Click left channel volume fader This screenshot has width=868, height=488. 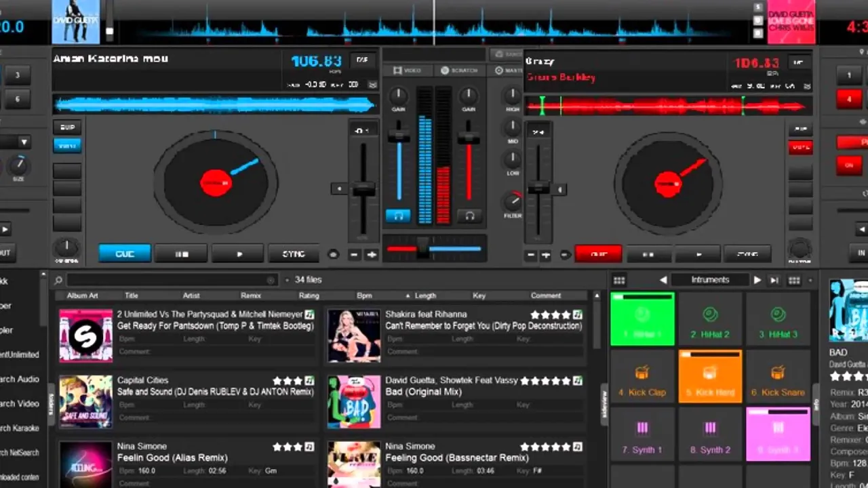click(x=399, y=136)
